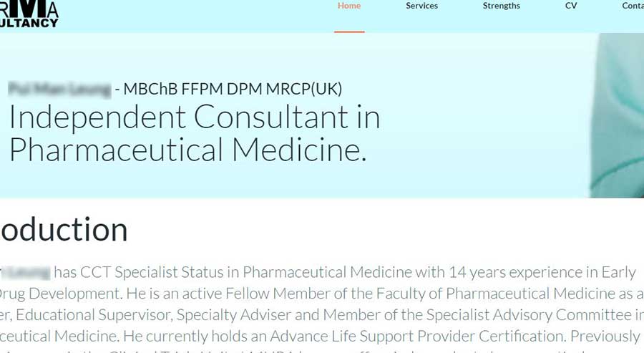View the CV page
The width and height of the screenshot is (644, 353).
[x=571, y=6]
